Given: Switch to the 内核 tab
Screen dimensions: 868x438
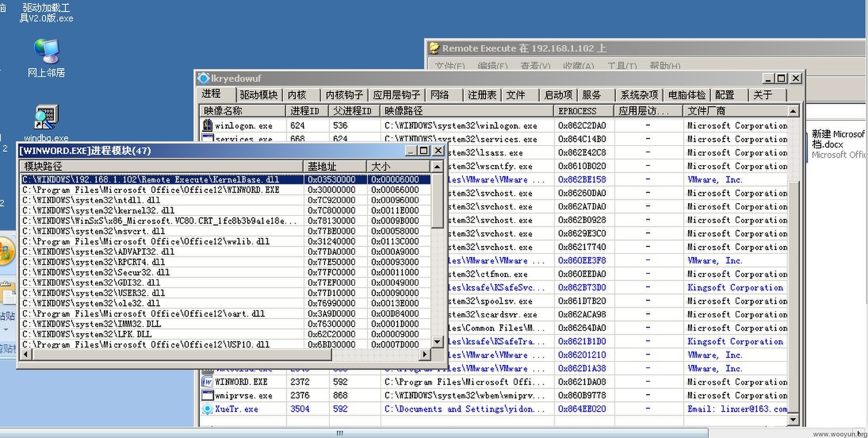Looking at the screenshot, I should (300, 95).
